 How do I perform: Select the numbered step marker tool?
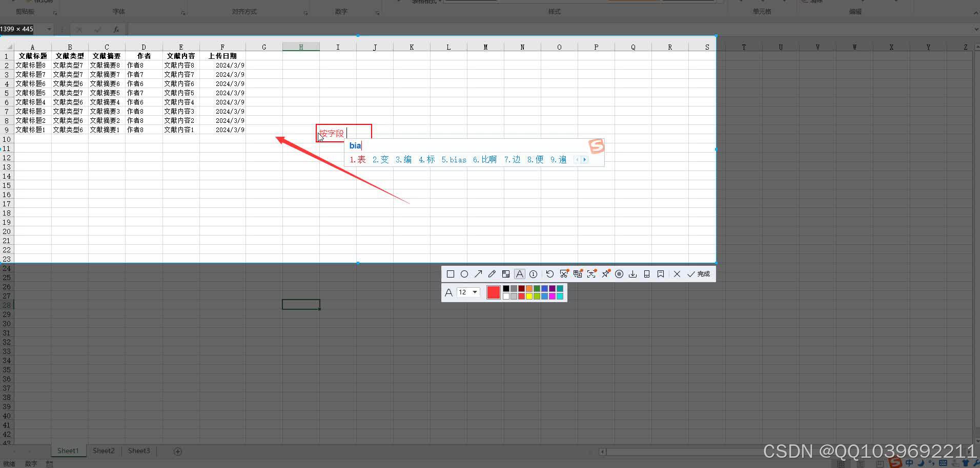(x=533, y=274)
